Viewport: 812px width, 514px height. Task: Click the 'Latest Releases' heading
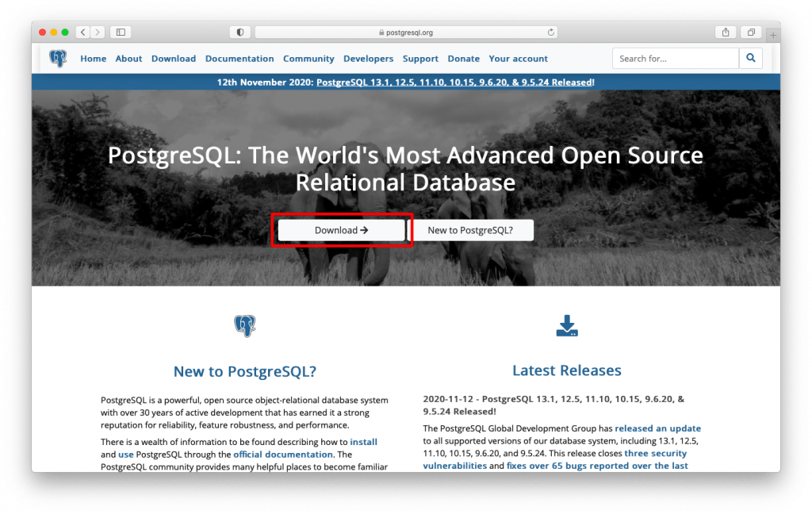(x=567, y=370)
